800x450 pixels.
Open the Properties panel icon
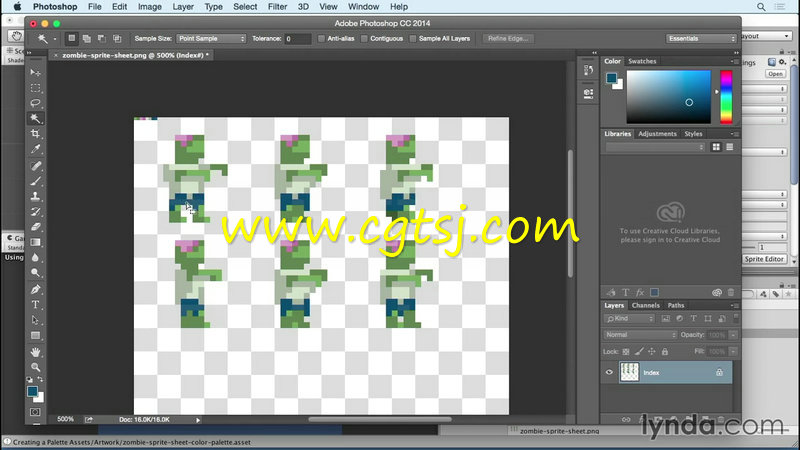(x=588, y=93)
